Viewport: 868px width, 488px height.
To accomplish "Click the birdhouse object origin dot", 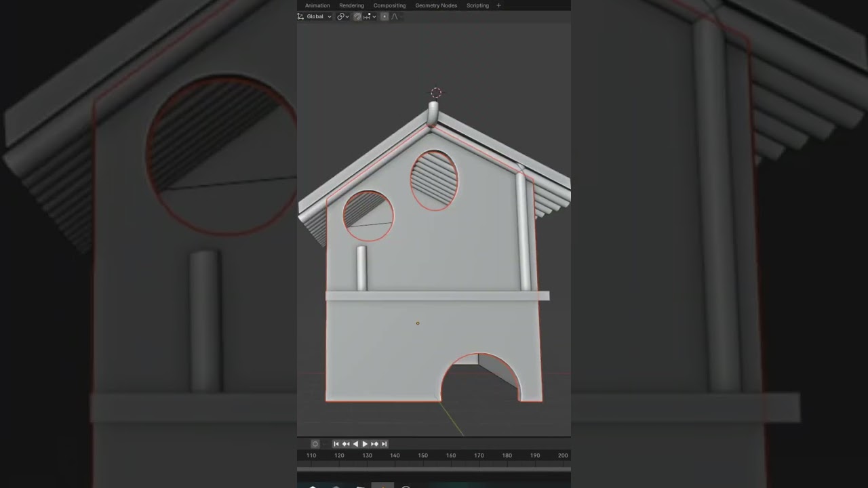I will 418,323.
